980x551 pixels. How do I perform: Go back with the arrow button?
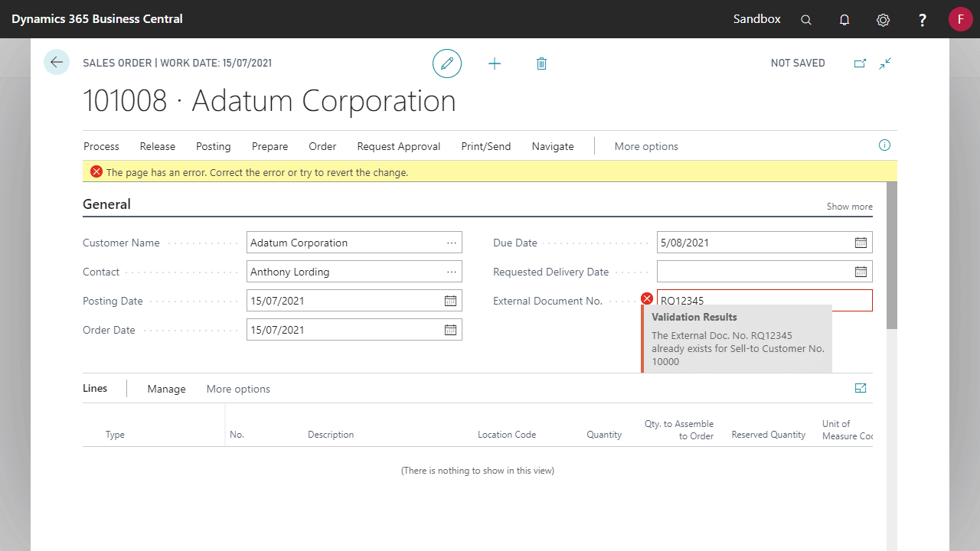[57, 62]
